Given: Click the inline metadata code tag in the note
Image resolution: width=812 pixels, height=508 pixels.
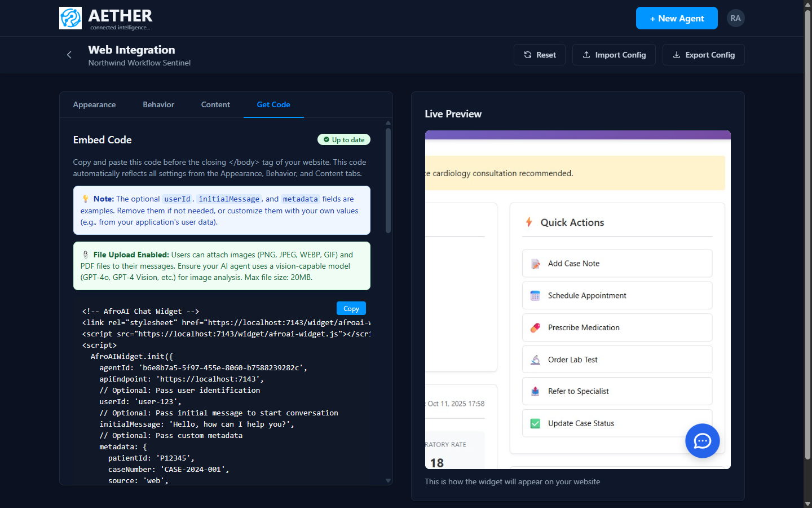Looking at the screenshot, I should click(300, 199).
